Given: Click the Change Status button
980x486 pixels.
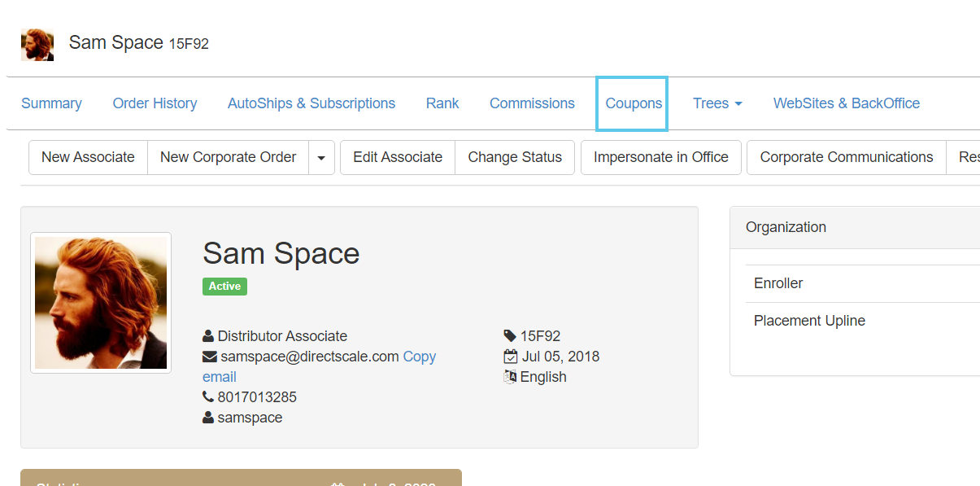Looking at the screenshot, I should 515,157.
